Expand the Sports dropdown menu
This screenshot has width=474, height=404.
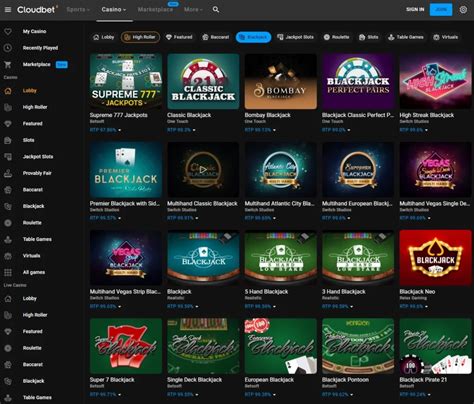coord(78,10)
